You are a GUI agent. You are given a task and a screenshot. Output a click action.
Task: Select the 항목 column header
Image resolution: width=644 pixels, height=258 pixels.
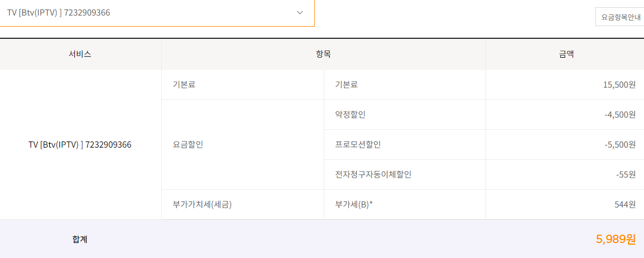point(323,54)
